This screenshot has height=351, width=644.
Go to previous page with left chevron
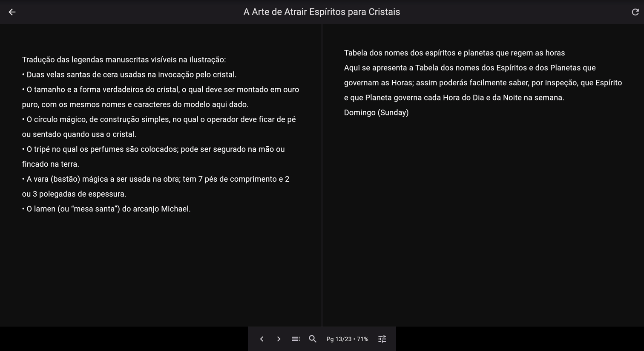point(262,339)
